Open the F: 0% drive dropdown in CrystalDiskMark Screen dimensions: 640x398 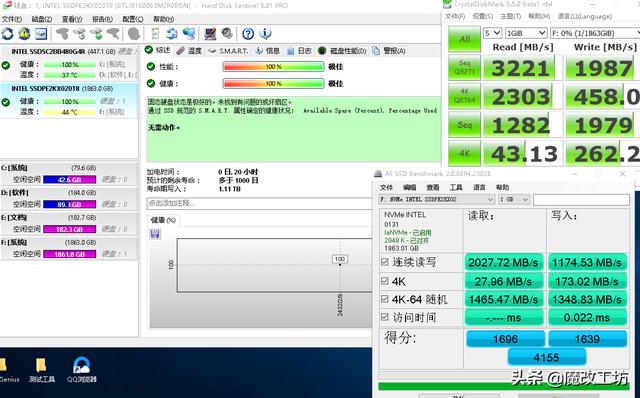point(595,33)
